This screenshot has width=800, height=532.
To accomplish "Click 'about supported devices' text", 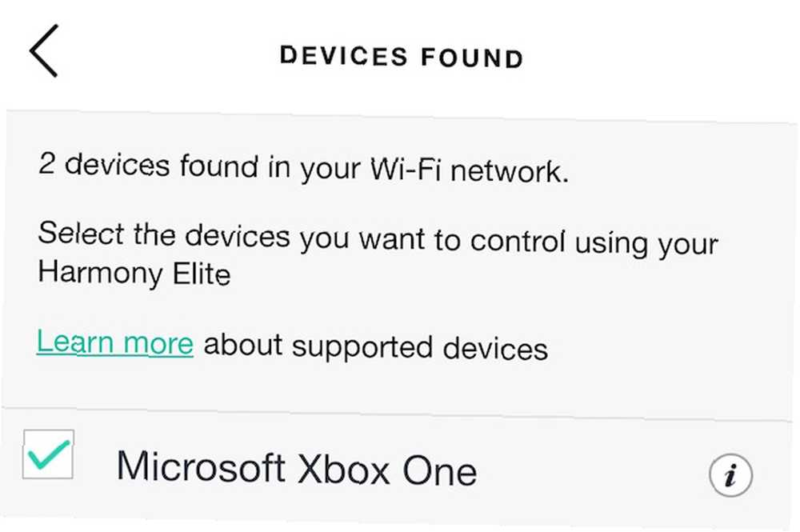I will pyautogui.click(x=375, y=346).
